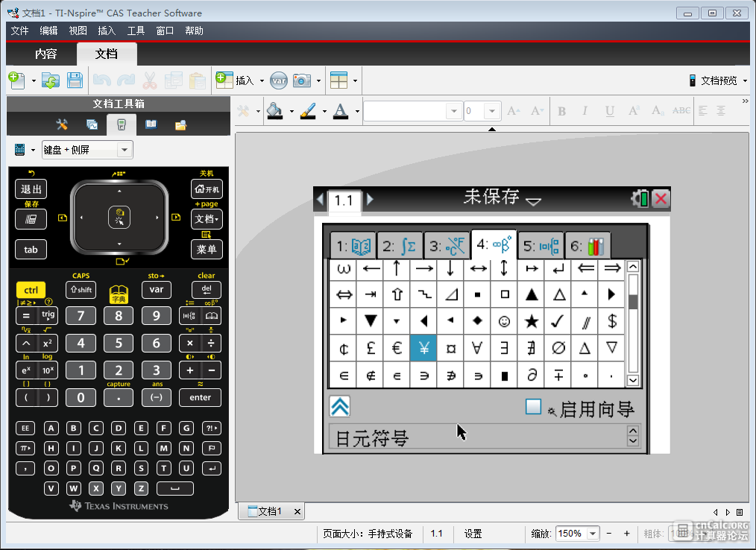Click the screen capture camera icon

[x=302, y=80]
